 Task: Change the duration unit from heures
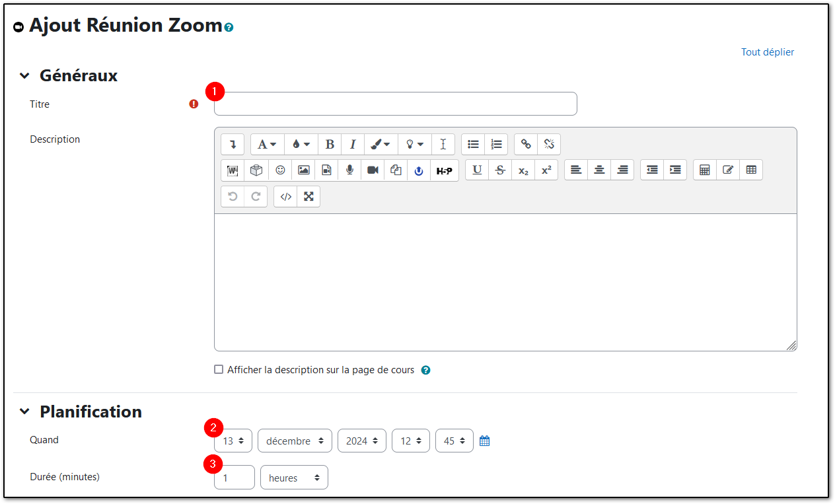[x=294, y=477]
